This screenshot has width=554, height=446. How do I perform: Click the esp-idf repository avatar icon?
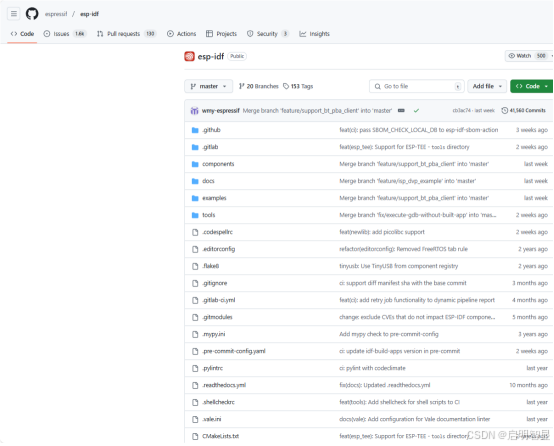point(189,56)
